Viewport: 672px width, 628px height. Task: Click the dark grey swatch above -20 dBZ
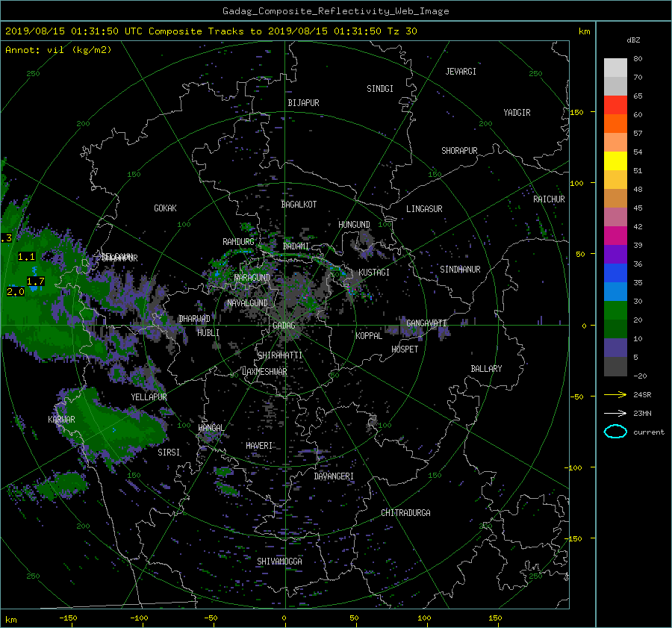point(615,367)
